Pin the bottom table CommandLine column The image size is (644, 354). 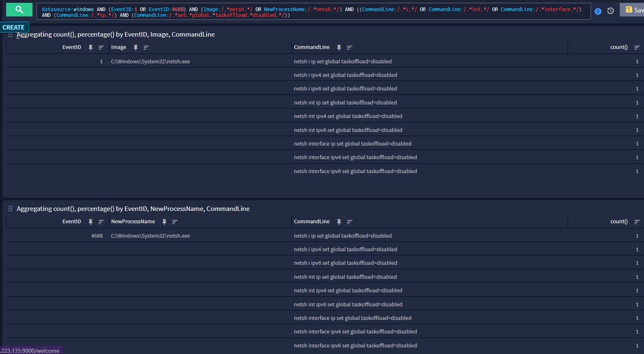pyautogui.click(x=339, y=222)
